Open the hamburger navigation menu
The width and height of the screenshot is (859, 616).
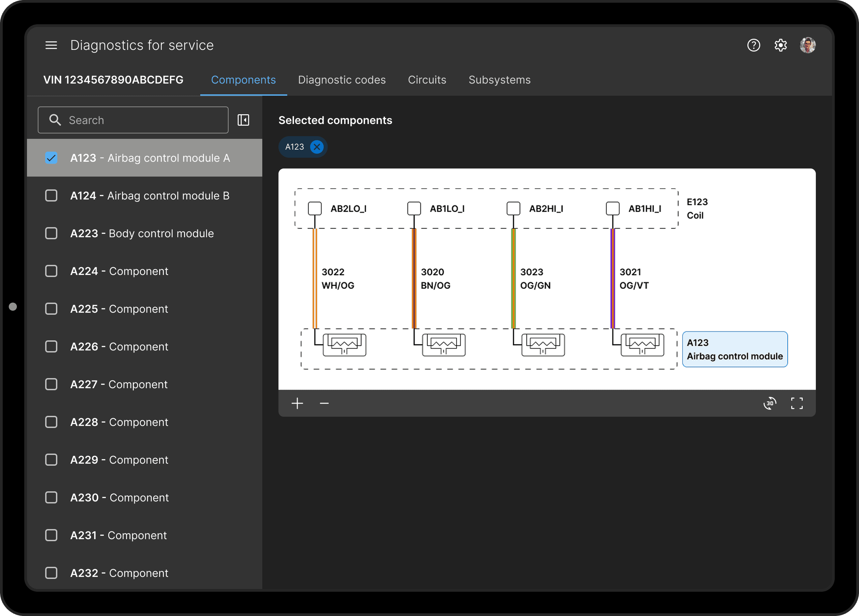click(x=51, y=45)
